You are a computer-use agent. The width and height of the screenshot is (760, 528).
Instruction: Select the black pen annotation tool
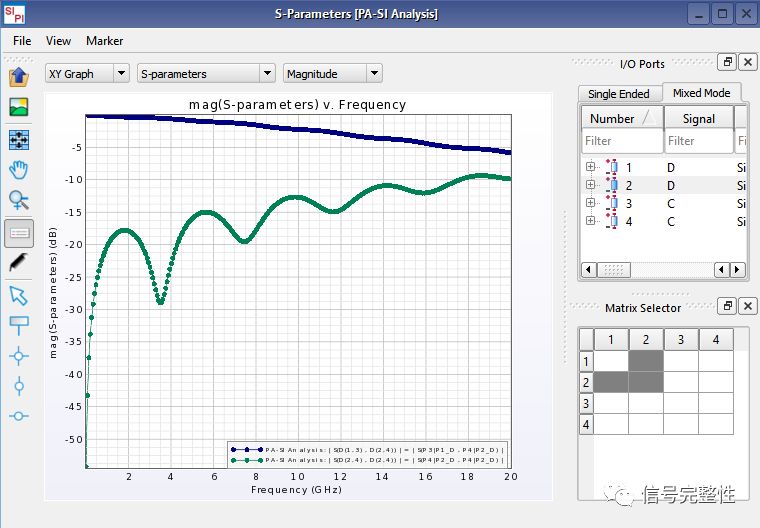coord(18,263)
